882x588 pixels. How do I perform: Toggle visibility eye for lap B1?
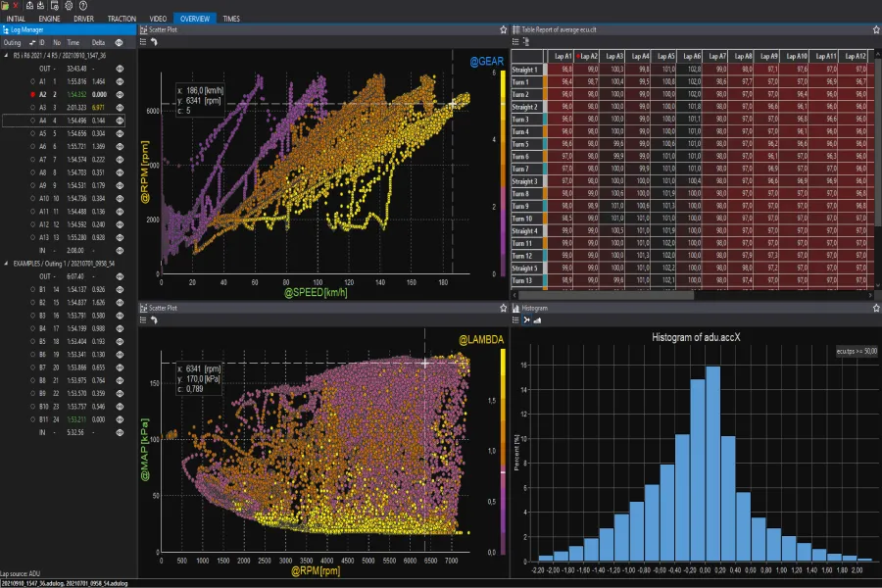tap(120, 290)
